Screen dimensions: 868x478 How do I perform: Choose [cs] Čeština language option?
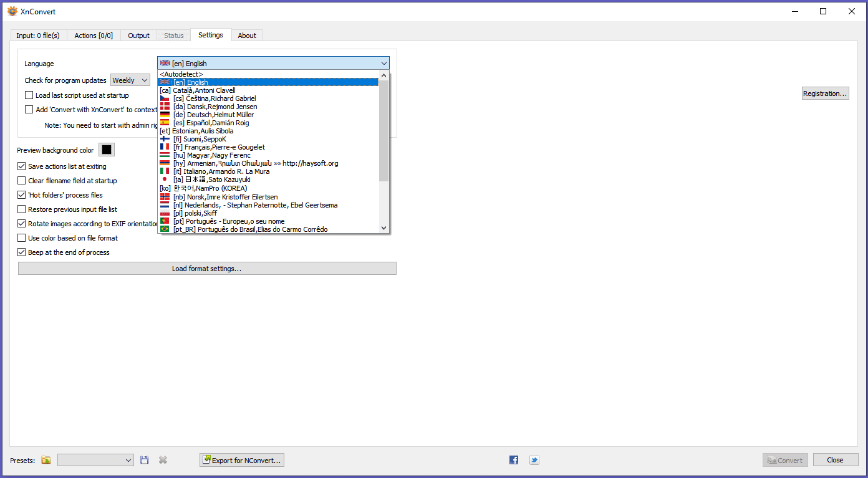pyautogui.click(x=268, y=98)
